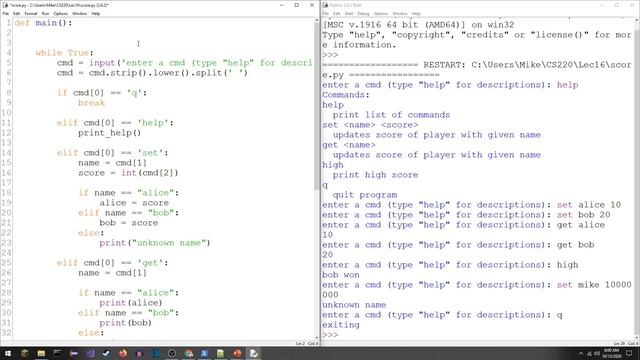This screenshot has height=360, width=640.
Task: Open the OBS Studio taskbar icon
Action: pos(172,353)
